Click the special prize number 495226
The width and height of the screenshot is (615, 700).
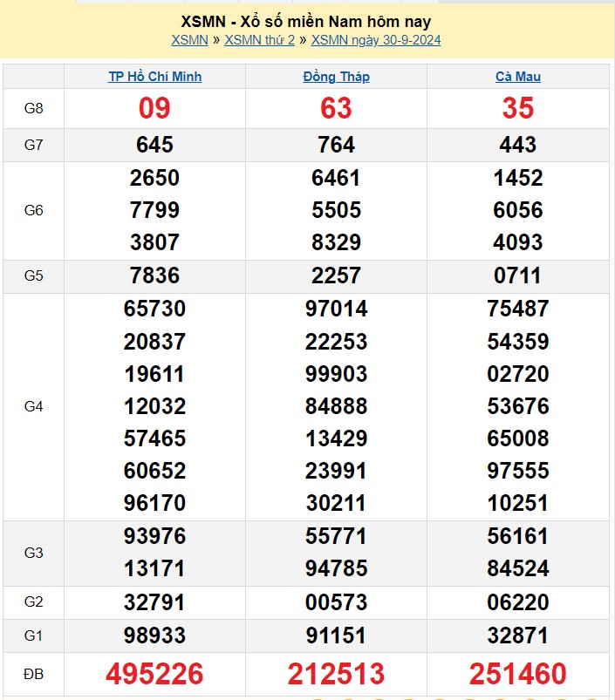point(154,673)
